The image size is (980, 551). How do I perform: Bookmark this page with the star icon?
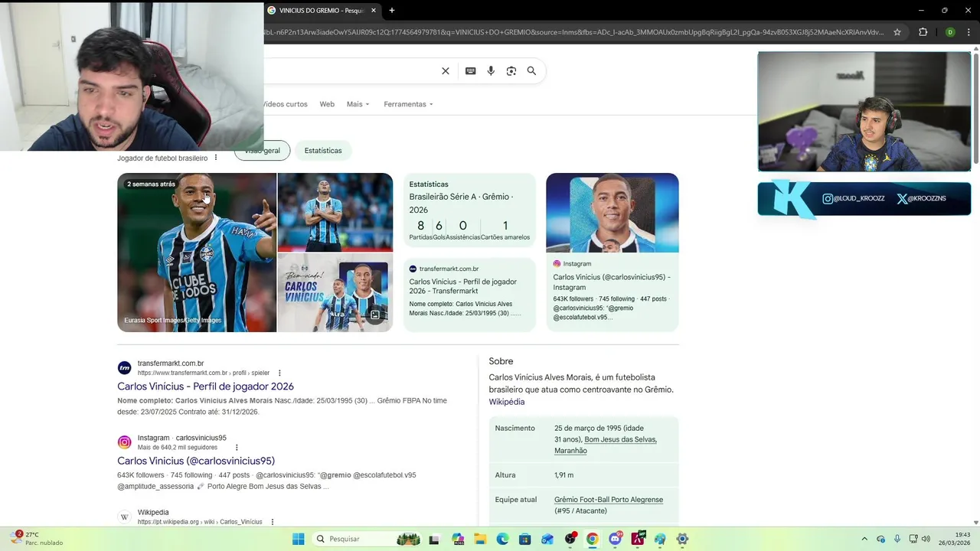897,32
